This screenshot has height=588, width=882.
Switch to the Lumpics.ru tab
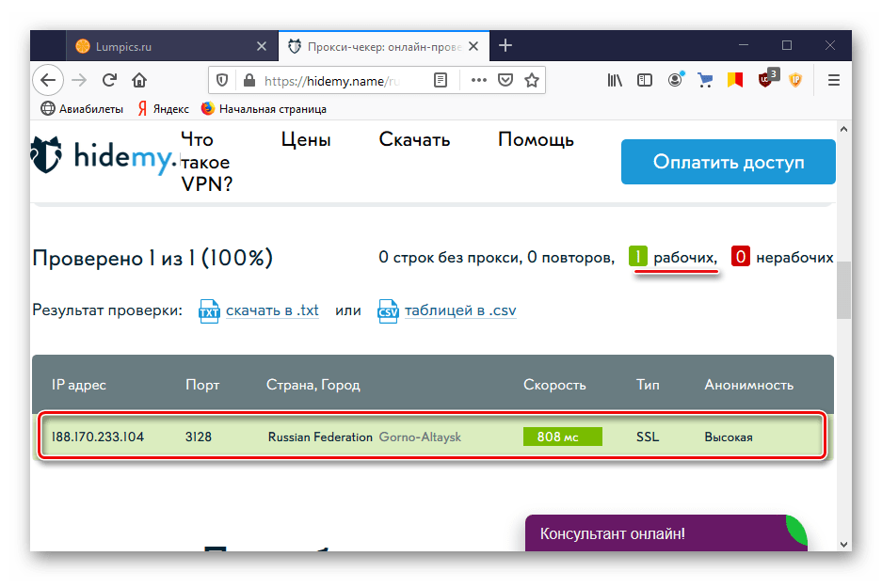tap(160, 45)
